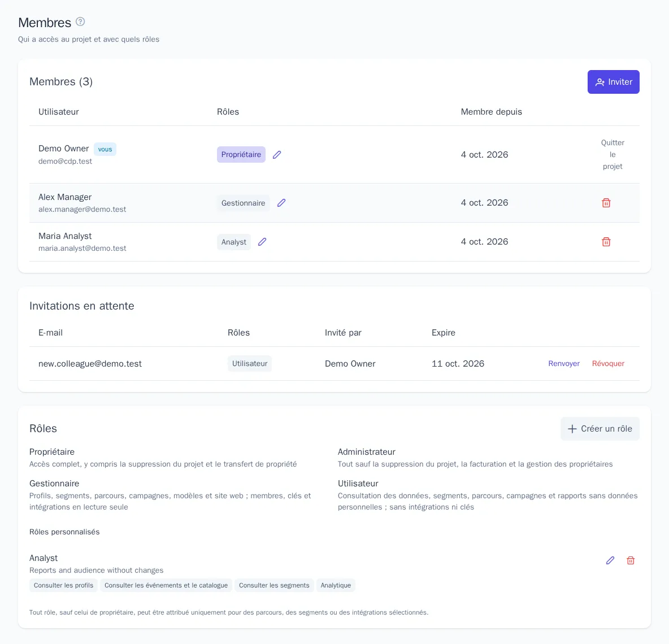This screenshot has width=669, height=644.
Task: Click the help icon beside Membres title
Action: [x=80, y=22]
